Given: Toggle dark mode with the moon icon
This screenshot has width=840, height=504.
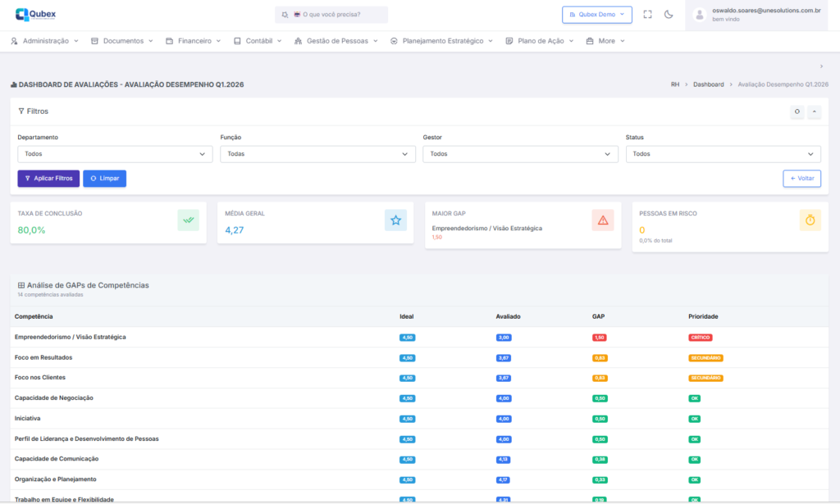Looking at the screenshot, I should click(669, 15).
